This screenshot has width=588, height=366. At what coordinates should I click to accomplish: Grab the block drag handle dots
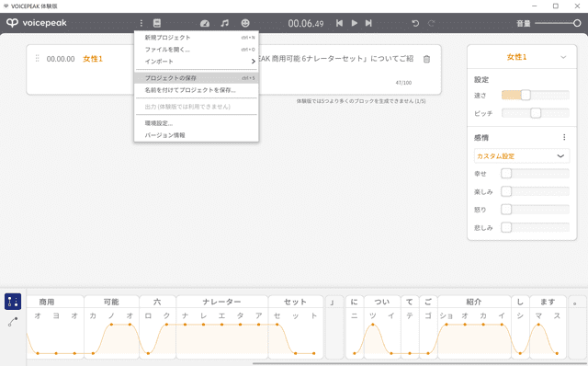click(37, 58)
